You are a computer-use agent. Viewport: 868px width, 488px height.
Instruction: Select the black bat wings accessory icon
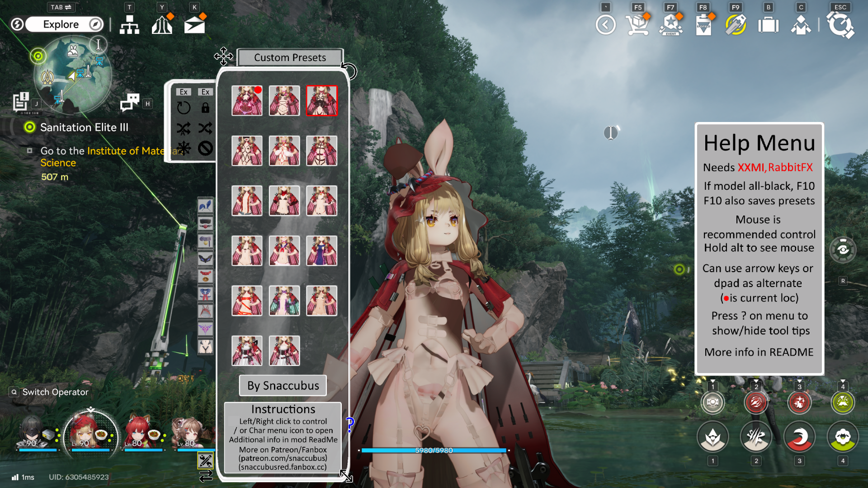click(205, 258)
